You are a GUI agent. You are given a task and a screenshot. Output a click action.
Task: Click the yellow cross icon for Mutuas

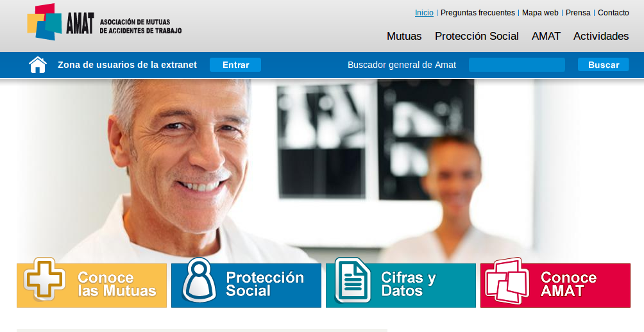tap(44, 279)
